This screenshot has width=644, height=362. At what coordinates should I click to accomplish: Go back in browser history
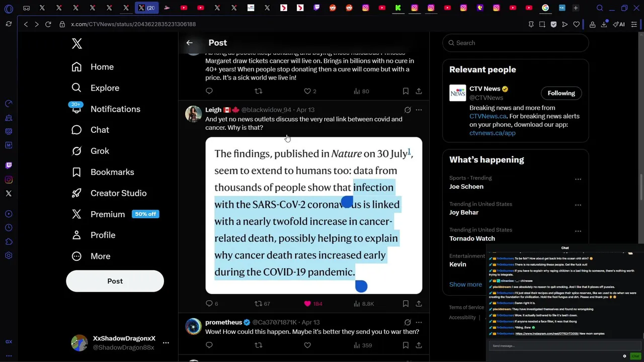26,24
